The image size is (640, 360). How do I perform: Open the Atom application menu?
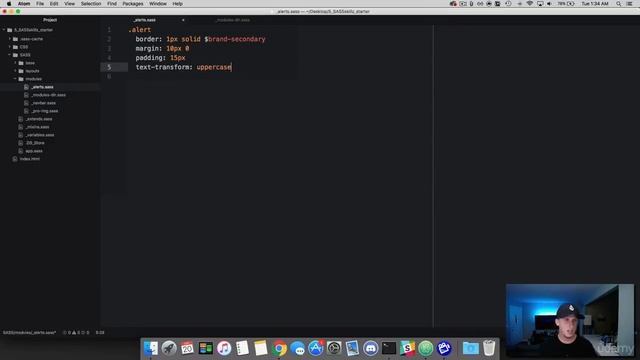(x=24, y=4)
